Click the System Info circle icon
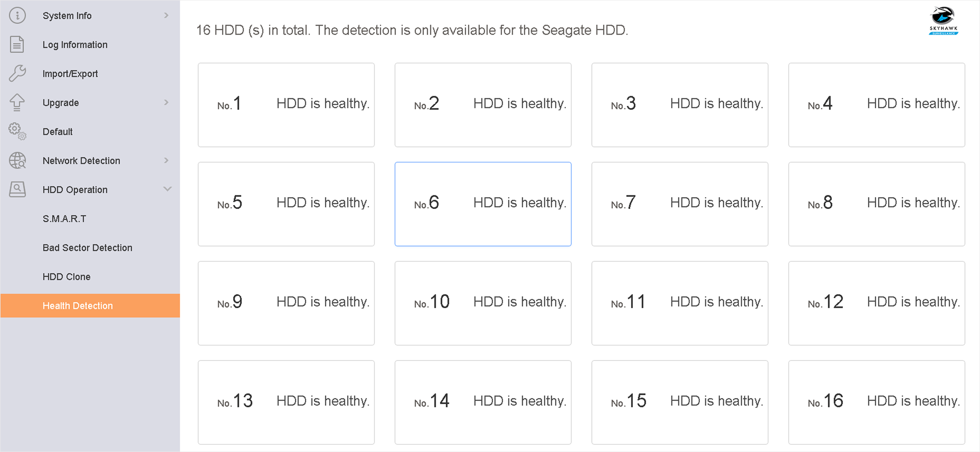The image size is (980, 452). tap(18, 16)
